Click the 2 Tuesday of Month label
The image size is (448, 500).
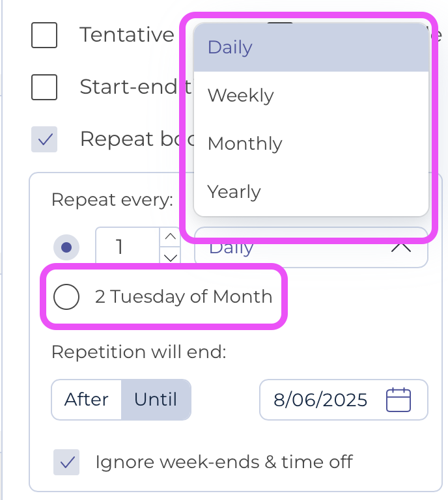click(184, 297)
